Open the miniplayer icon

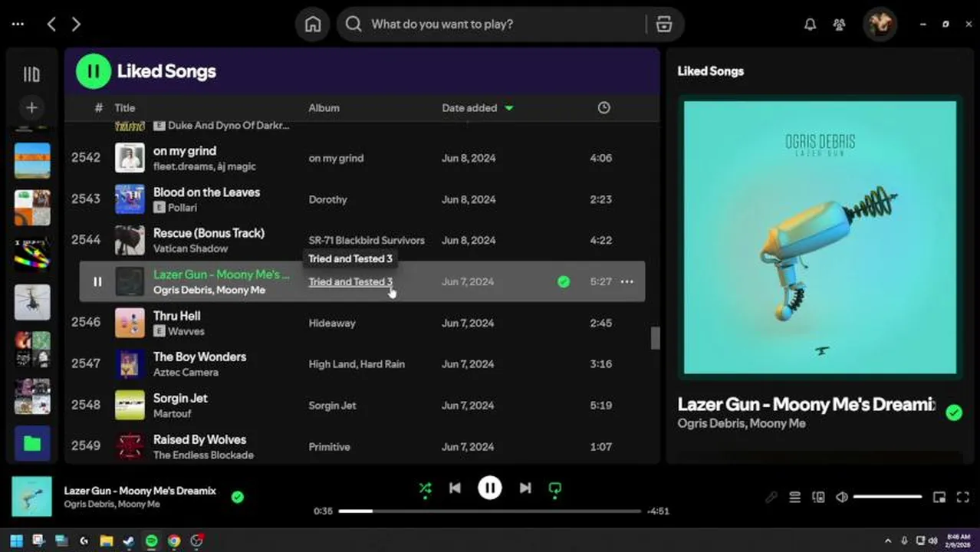tap(939, 498)
